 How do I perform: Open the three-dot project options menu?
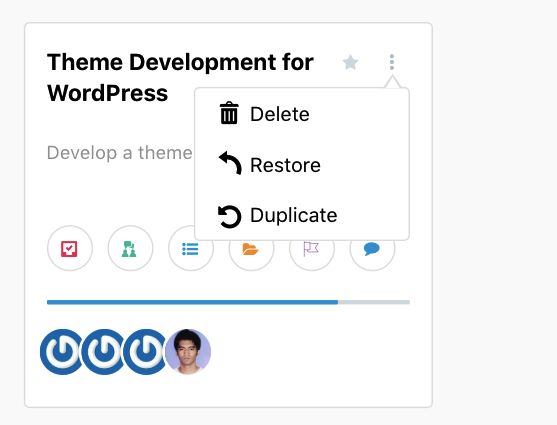tap(392, 62)
